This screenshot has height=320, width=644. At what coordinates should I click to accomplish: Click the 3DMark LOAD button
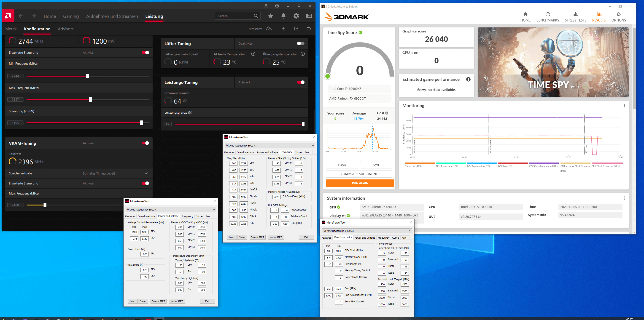point(342,165)
